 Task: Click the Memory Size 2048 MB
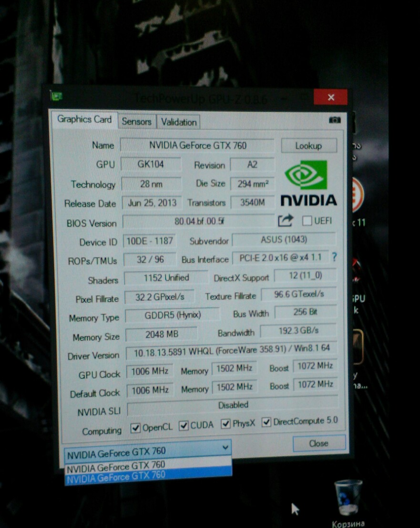click(x=161, y=334)
